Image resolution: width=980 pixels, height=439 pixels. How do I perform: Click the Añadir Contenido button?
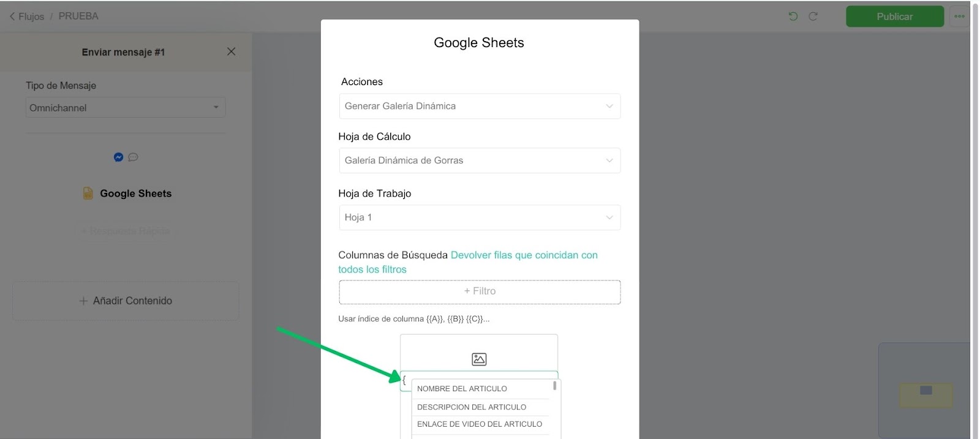tap(126, 301)
